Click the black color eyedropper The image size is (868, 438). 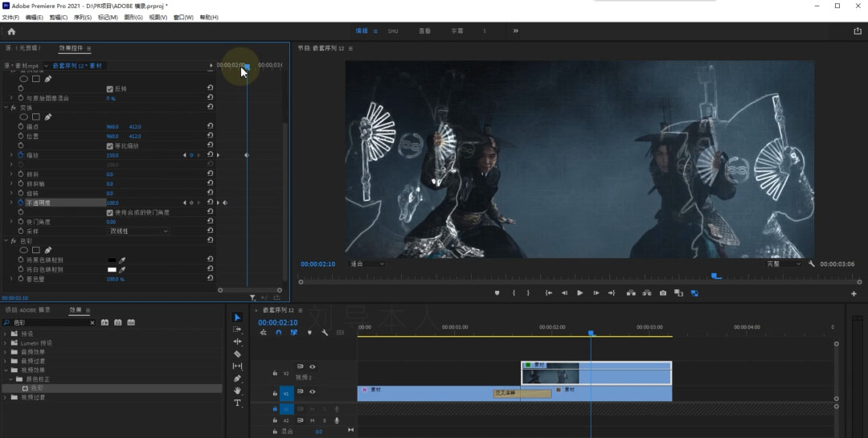pos(122,260)
